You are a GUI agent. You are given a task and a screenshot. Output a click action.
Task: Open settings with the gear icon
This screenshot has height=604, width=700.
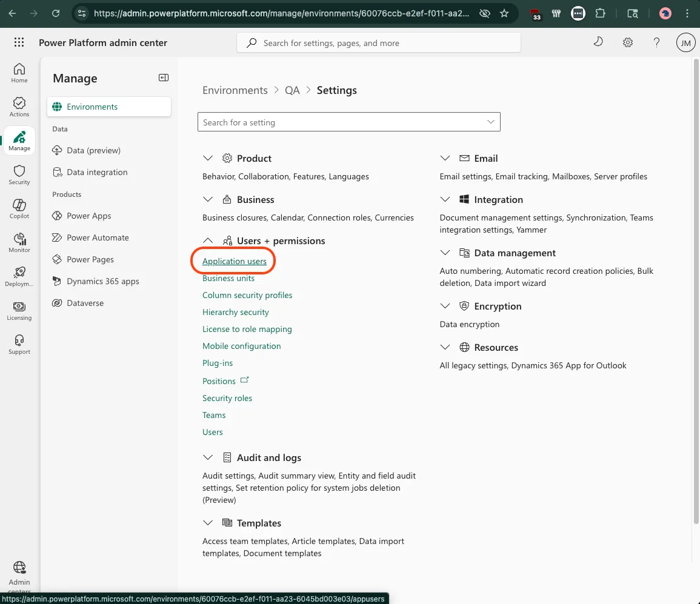628,42
